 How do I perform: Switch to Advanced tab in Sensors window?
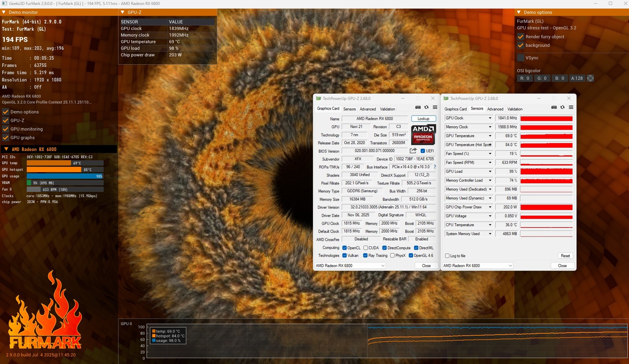point(495,109)
